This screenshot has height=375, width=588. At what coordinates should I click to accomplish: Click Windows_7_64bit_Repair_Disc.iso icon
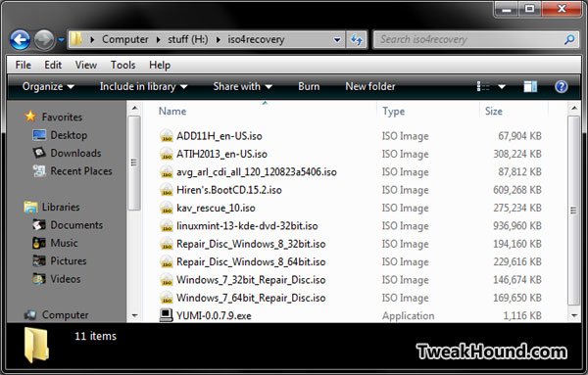pyautogui.click(x=167, y=298)
